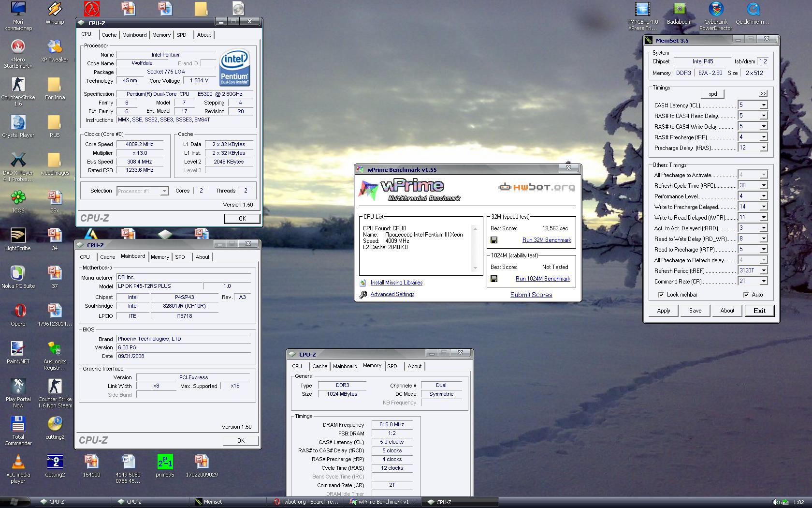The image size is (812, 508).
Task: Click Submit Scores link in wPrime
Action: 531,295
